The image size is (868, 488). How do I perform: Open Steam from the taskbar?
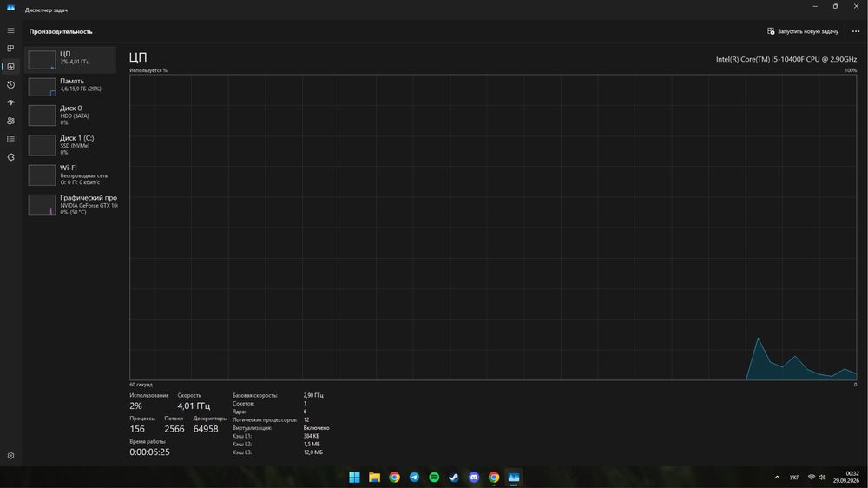point(454,478)
